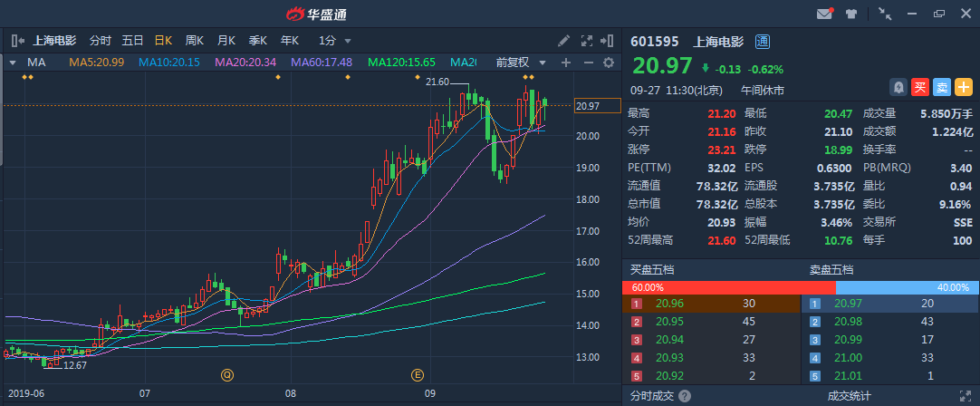
Task: Click the red 买 buy button
Action: pyautogui.click(x=920, y=88)
